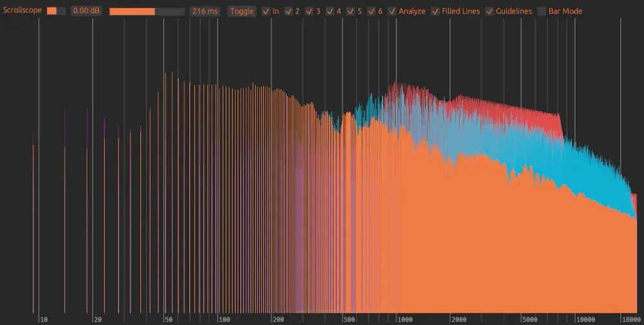Uncheck channel 5 checkbox
Viewport: 644px width, 325px height.
[350, 11]
